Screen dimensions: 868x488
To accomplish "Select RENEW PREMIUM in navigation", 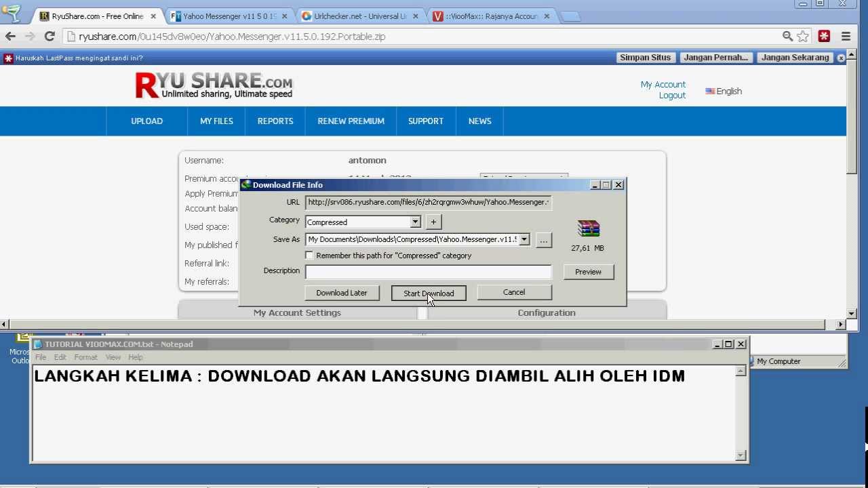I will [351, 121].
